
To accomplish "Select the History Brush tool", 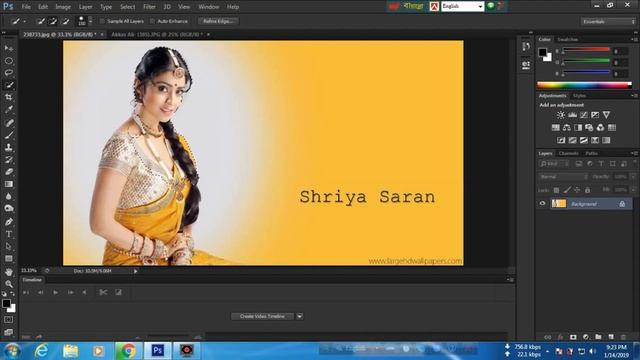I will [x=9, y=160].
